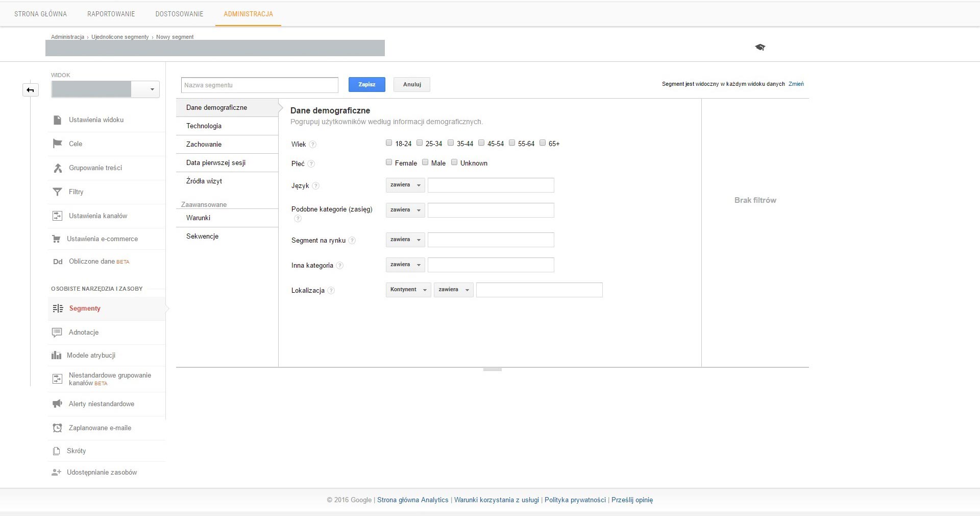Click help icon next to Płeć
980x516 pixels.
tap(311, 164)
